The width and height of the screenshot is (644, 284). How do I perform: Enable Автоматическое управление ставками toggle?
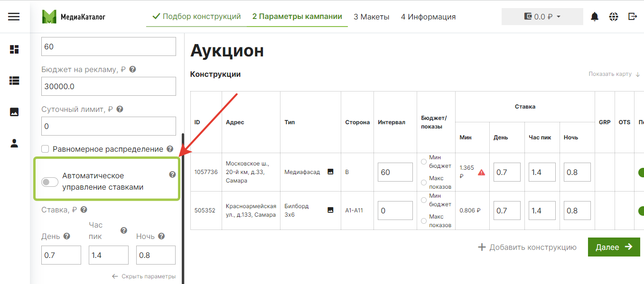pos(49,182)
